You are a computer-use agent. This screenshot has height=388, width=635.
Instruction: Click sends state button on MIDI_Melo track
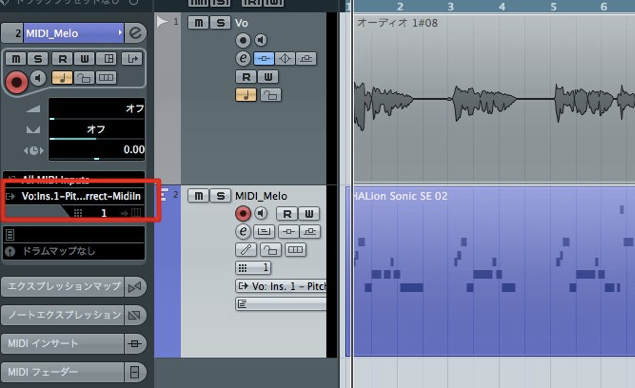(x=310, y=231)
